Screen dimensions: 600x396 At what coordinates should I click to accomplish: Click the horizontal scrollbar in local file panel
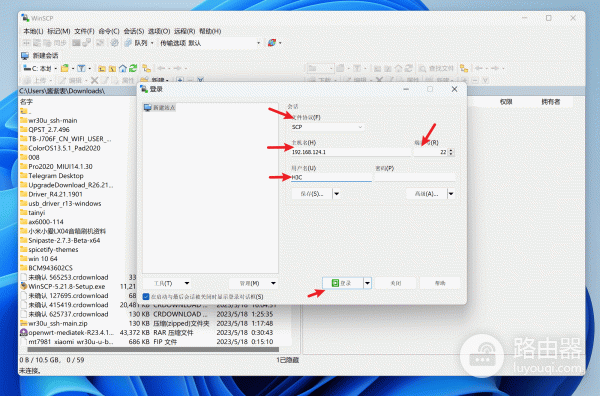click(x=153, y=349)
